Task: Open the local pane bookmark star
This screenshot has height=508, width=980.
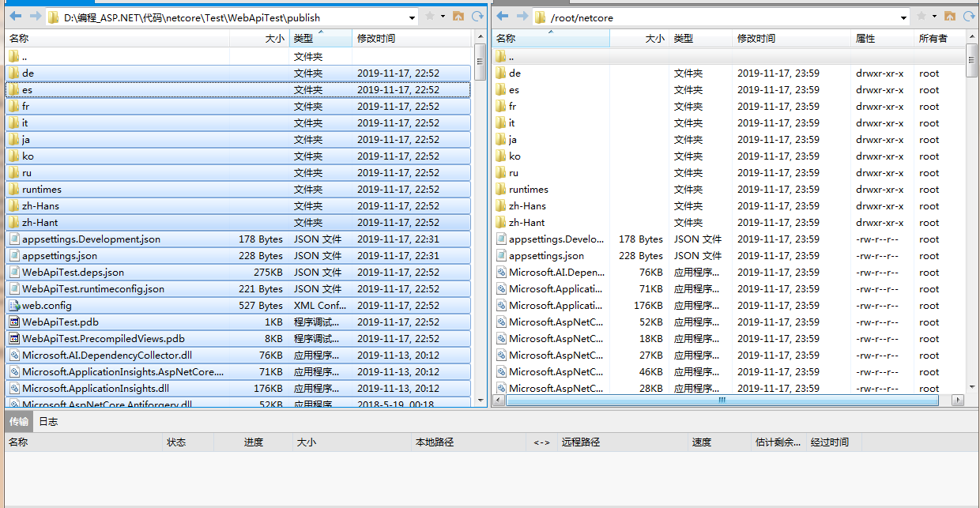Action: click(x=430, y=17)
